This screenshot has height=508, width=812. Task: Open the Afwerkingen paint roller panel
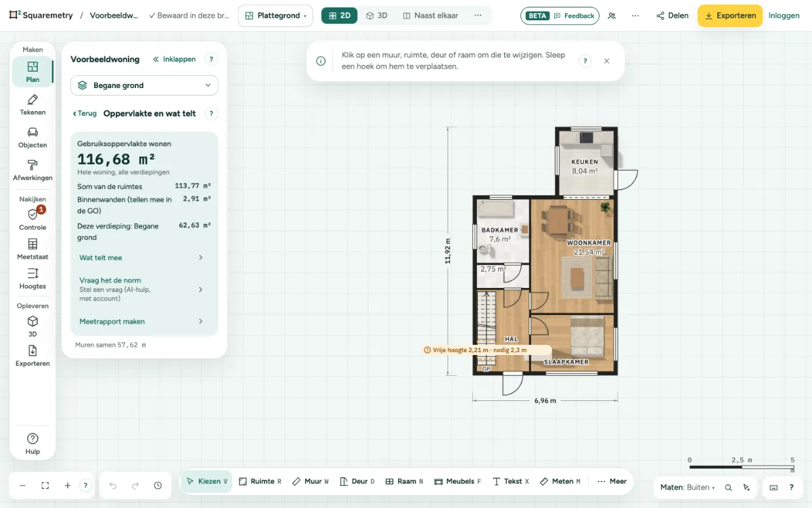[x=32, y=170]
